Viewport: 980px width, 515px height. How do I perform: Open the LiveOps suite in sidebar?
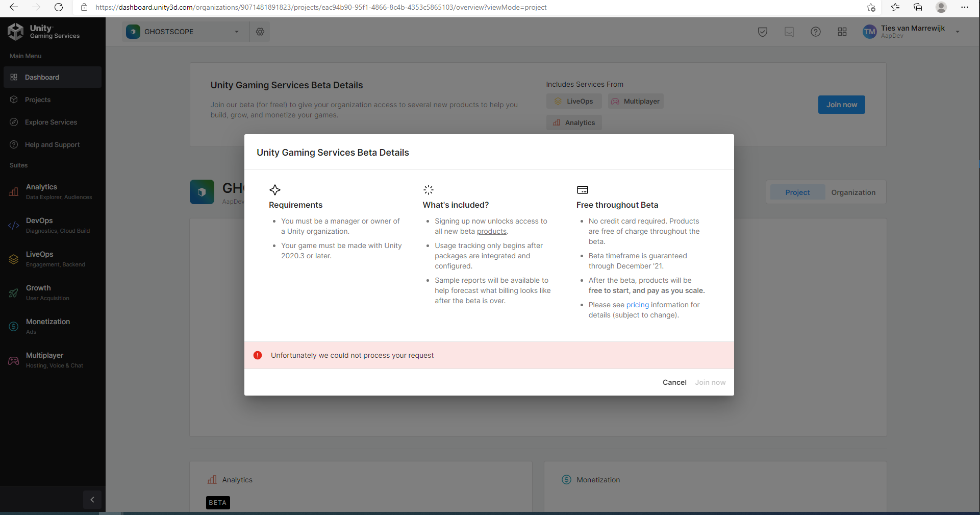coord(53,259)
